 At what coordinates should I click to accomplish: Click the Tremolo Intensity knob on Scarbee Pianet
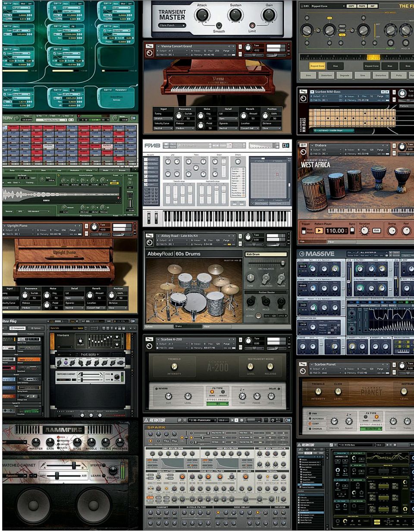(x=318, y=391)
